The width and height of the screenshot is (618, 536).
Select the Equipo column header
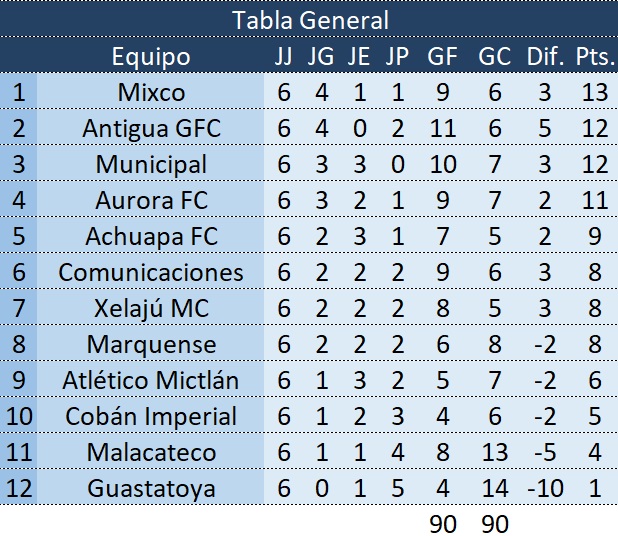click(x=151, y=56)
